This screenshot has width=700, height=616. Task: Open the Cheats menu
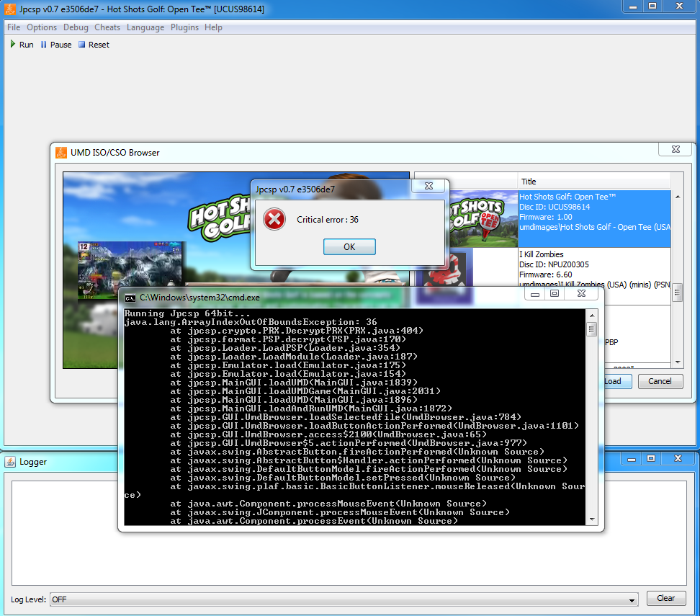coord(107,27)
